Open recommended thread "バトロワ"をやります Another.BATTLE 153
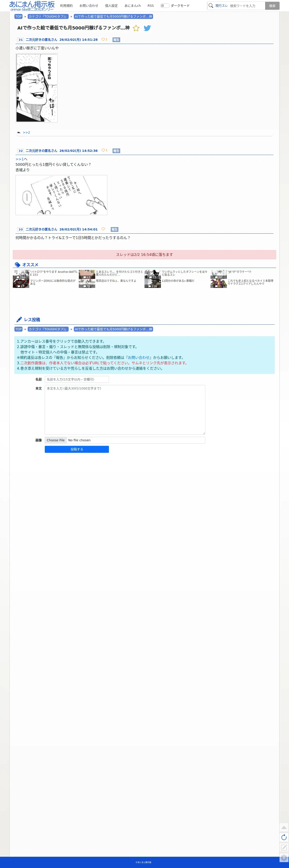Screen dimensions: 289x868 [54, 273]
